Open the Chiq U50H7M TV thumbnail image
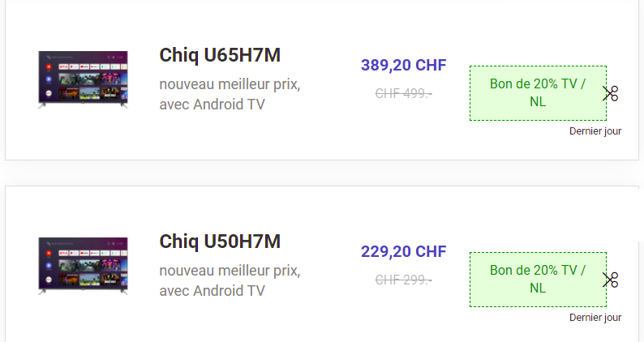Image resolution: width=644 pixels, height=342 pixels. 83,266
